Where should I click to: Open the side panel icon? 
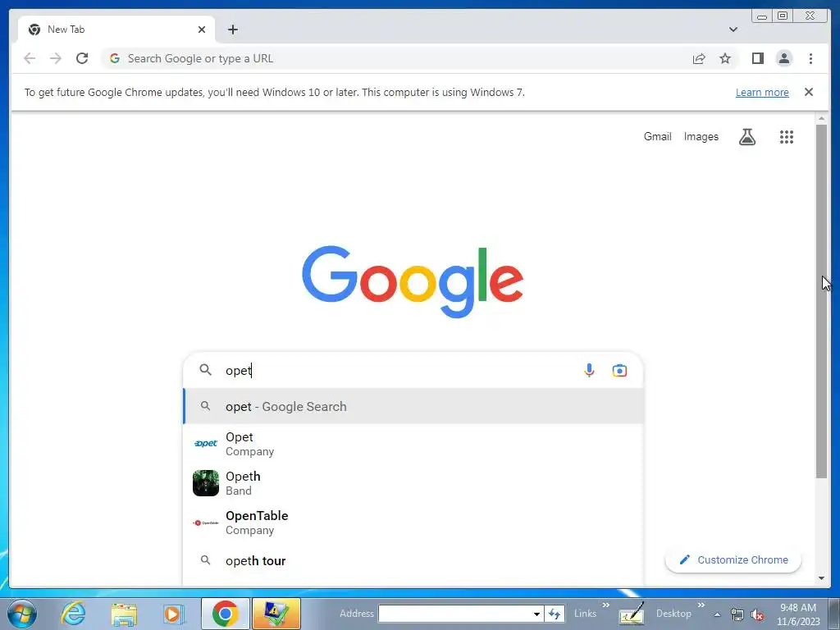757,58
